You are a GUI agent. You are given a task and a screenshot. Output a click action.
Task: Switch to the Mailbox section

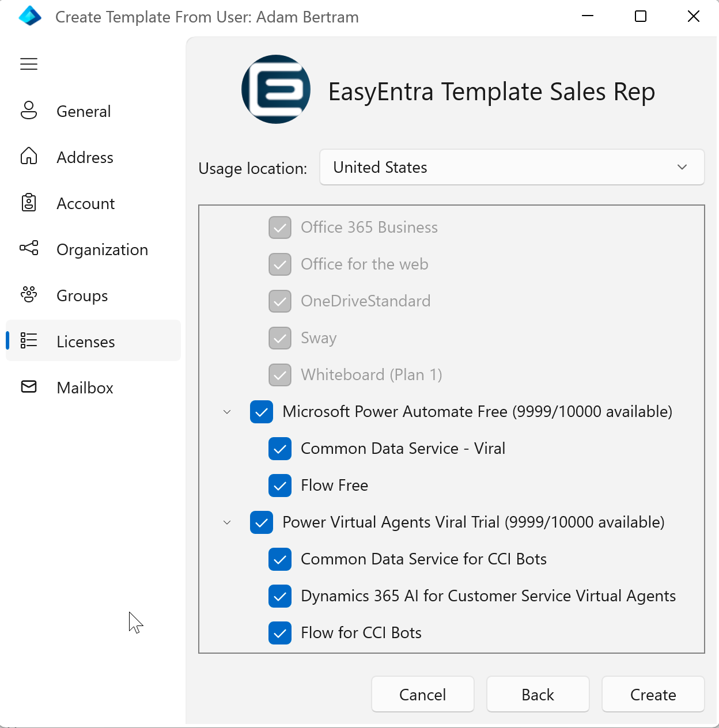point(84,387)
